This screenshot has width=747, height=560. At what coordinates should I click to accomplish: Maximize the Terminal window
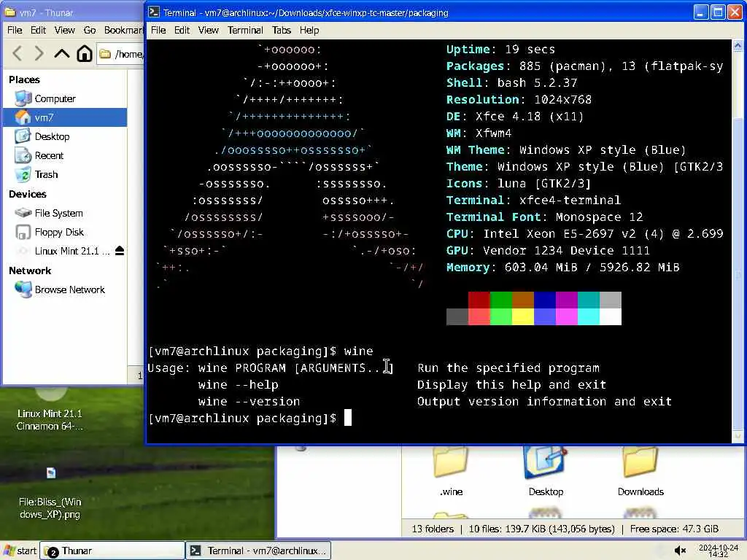pyautogui.click(x=718, y=12)
